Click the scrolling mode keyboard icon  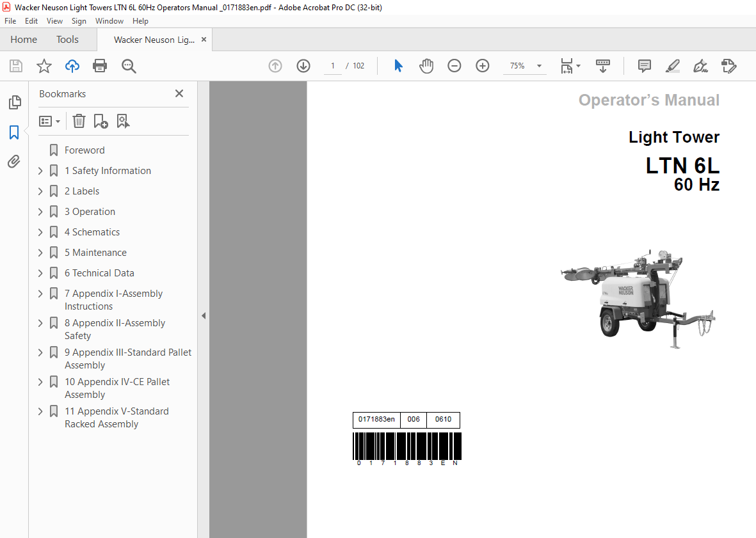(x=602, y=66)
